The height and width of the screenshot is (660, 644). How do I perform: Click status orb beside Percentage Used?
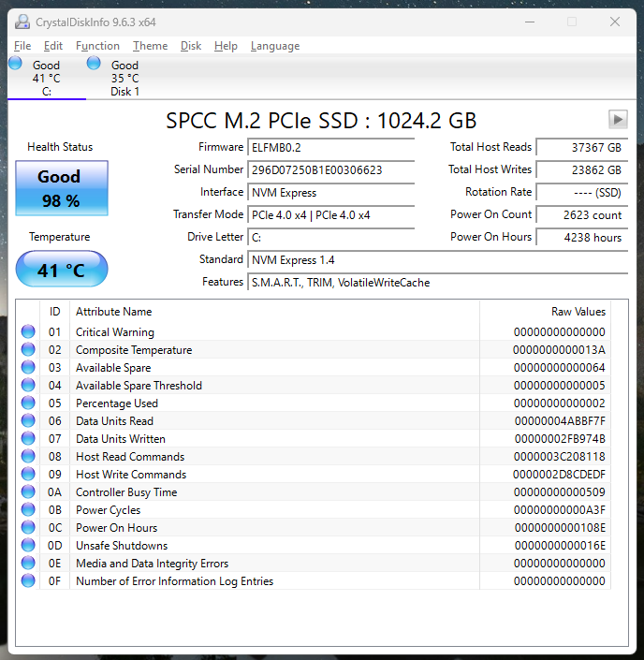click(x=28, y=403)
